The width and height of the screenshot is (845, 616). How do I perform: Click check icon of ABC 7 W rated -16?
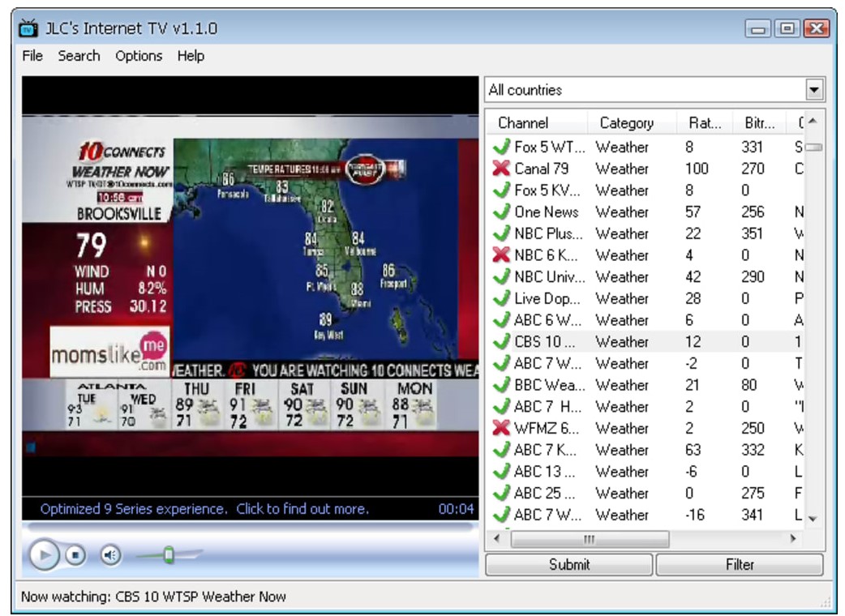501,514
